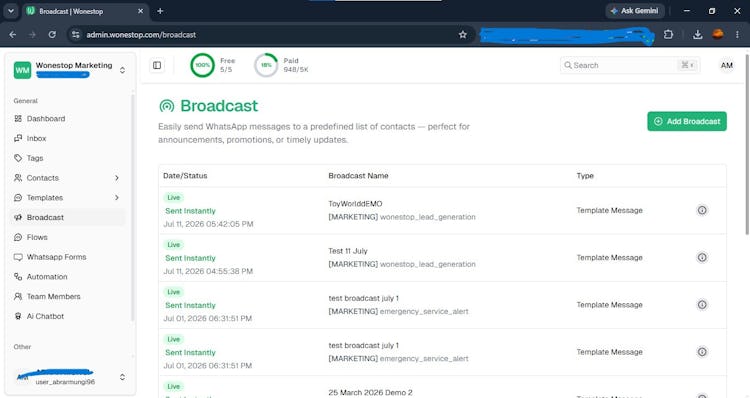
Task: Open the AM profile avatar
Action: [x=727, y=66]
